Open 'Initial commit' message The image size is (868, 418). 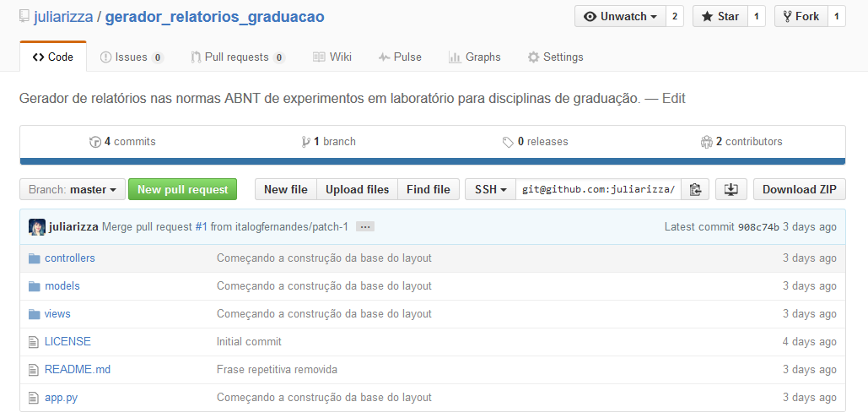249,342
